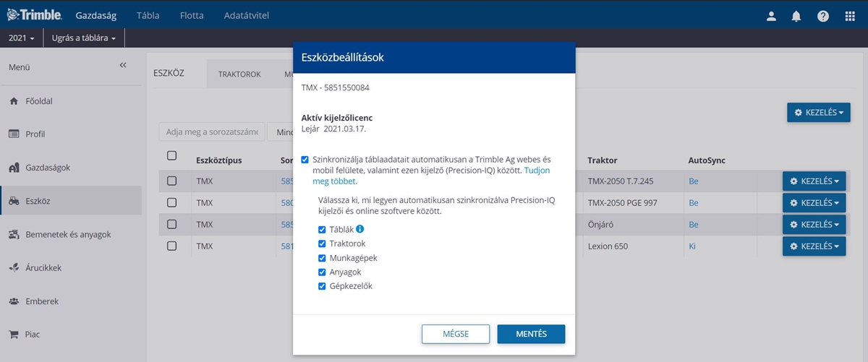Click the serial number search field
The height and width of the screenshot is (362, 868).
tap(212, 132)
